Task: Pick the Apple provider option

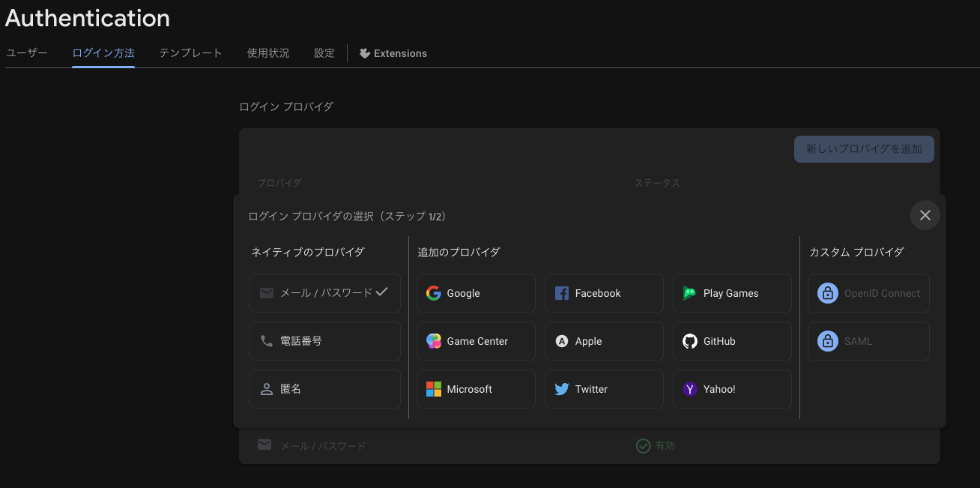Action: click(604, 341)
